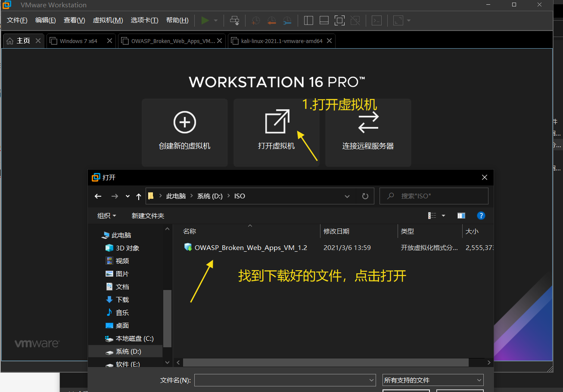Click the take snapshot toolbar icon
The height and width of the screenshot is (392, 563).
click(x=256, y=20)
